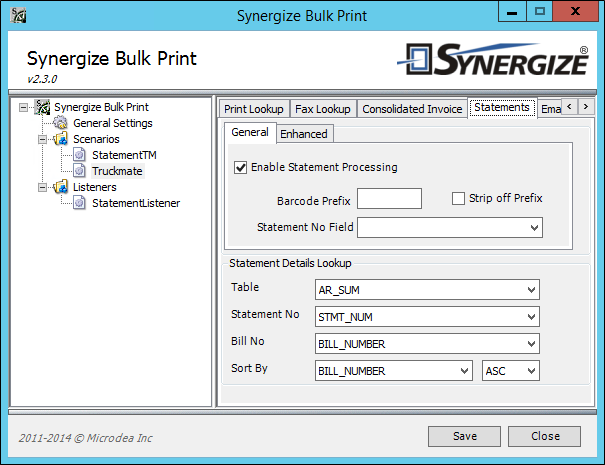The height and width of the screenshot is (465, 605).
Task: Maximize the Synergize Bulk Print window
Action: click(x=539, y=12)
